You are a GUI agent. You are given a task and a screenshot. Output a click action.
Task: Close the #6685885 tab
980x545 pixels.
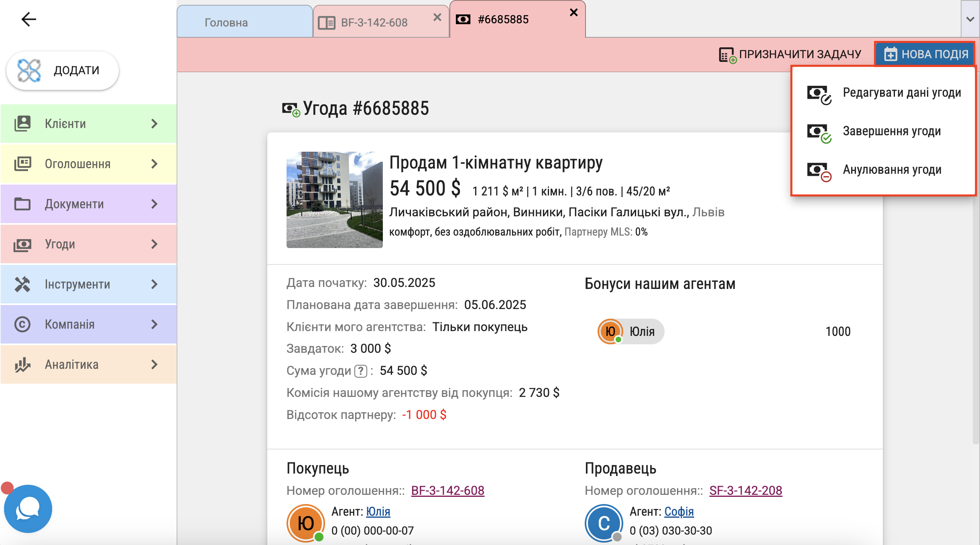tap(574, 12)
